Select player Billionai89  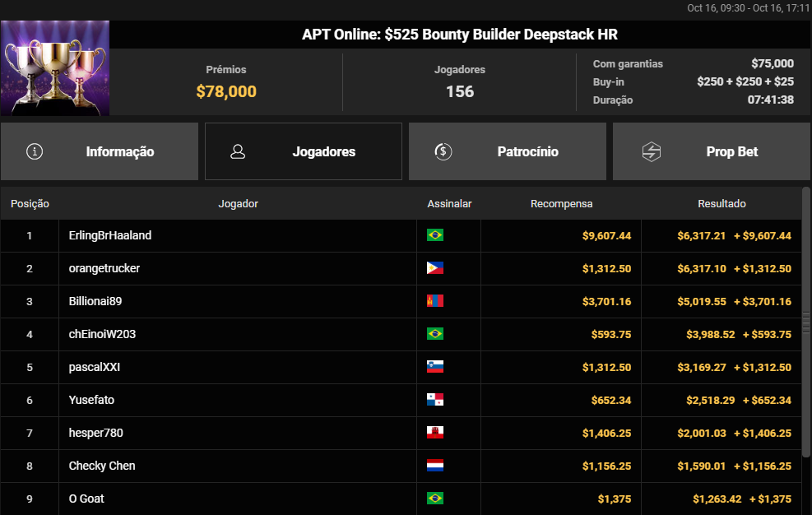tap(95, 301)
